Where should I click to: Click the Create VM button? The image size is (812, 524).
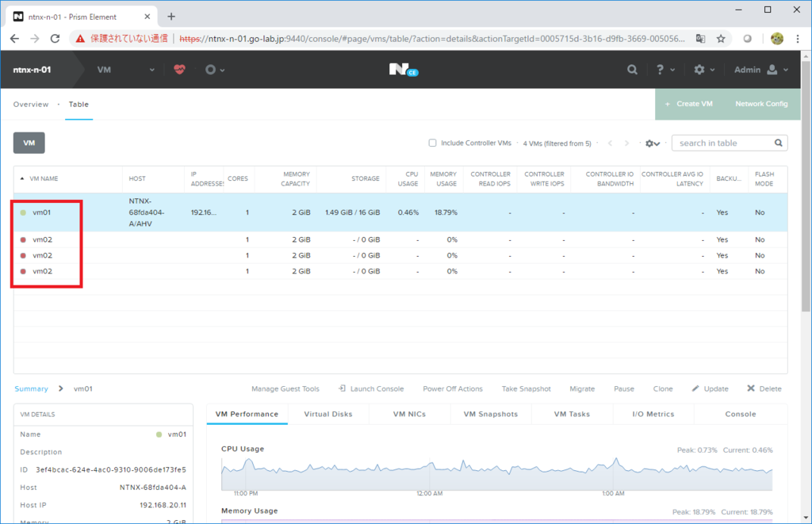pyautogui.click(x=690, y=104)
